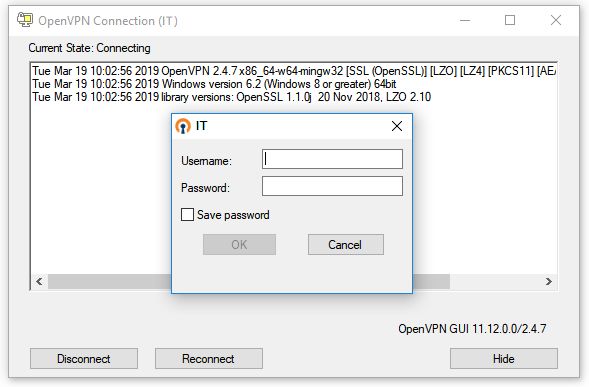Minimize the OpenVPN Connection window
The width and height of the screenshot is (589, 387).
coord(465,20)
